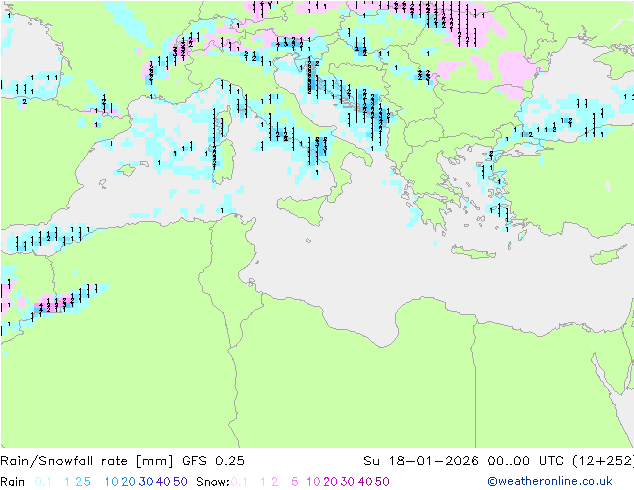Click the '(12+252)' forecast offset text
634x490 pixels.
pos(603,460)
